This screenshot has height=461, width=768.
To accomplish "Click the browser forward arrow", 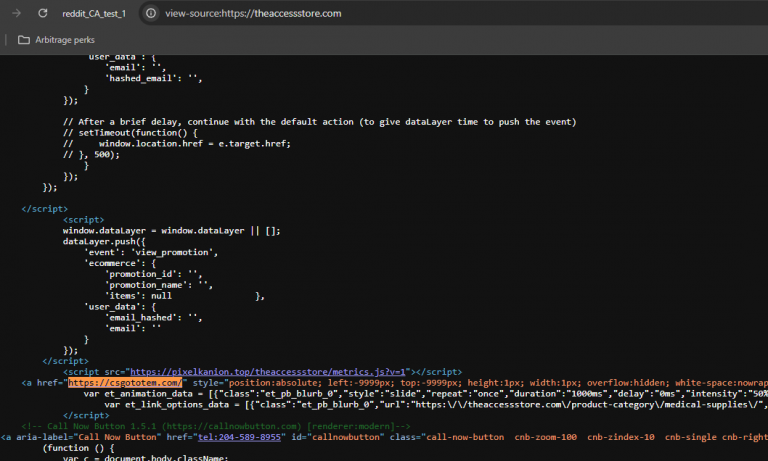I will pyautogui.click(x=17, y=13).
